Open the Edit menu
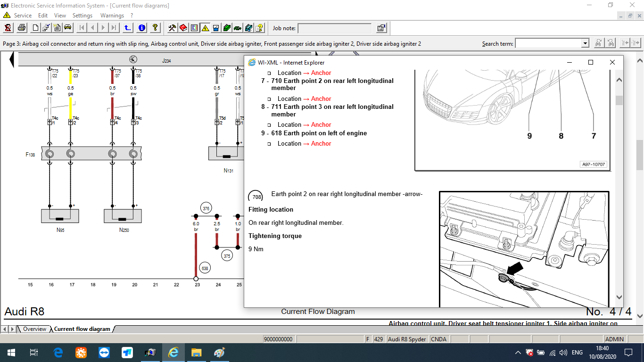Viewport: 644px width, 362px height. 43,15
